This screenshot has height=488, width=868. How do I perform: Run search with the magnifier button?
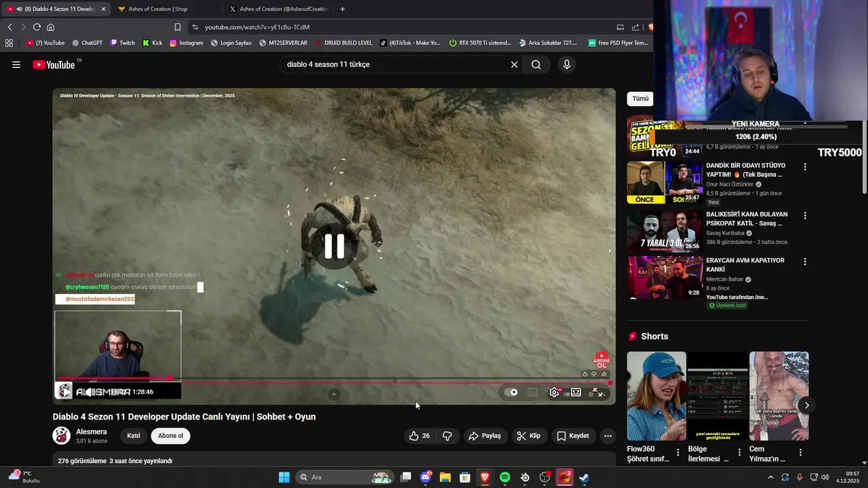click(536, 64)
